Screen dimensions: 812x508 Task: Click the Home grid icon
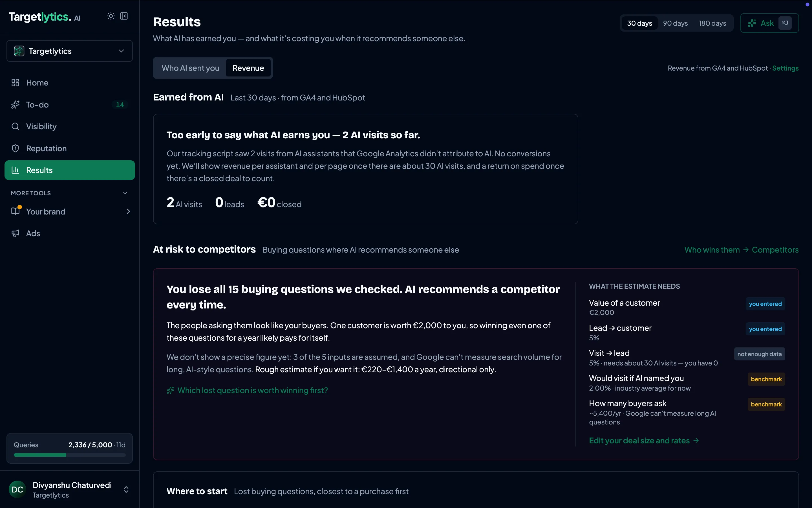tap(16, 83)
